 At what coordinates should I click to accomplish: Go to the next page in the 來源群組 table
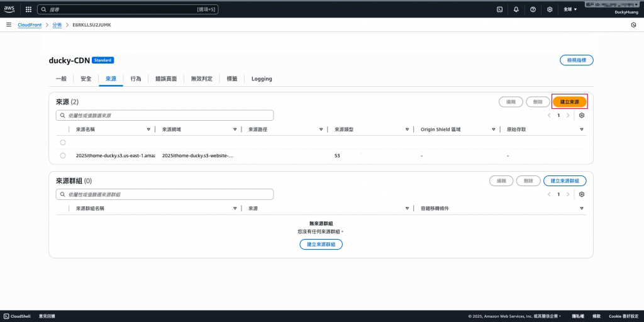(568, 194)
